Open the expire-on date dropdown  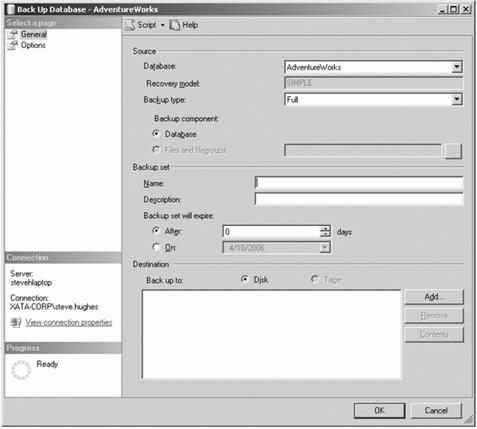click(325, 248)
